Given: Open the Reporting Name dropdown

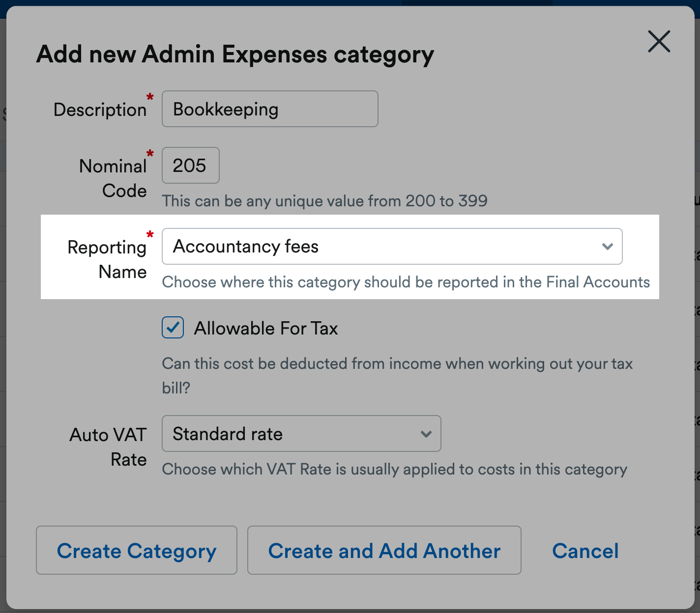Looking at the screenshot, I should pos(392,246).
